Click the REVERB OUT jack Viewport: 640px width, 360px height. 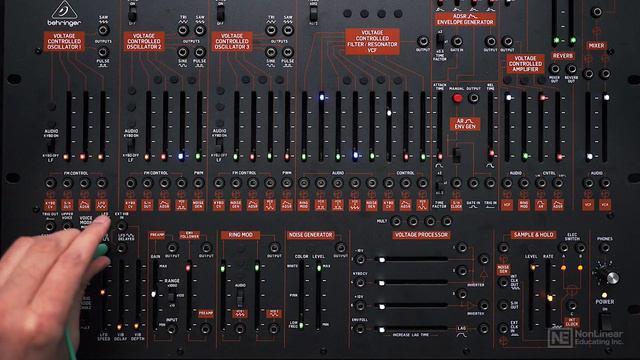[571, 69]
